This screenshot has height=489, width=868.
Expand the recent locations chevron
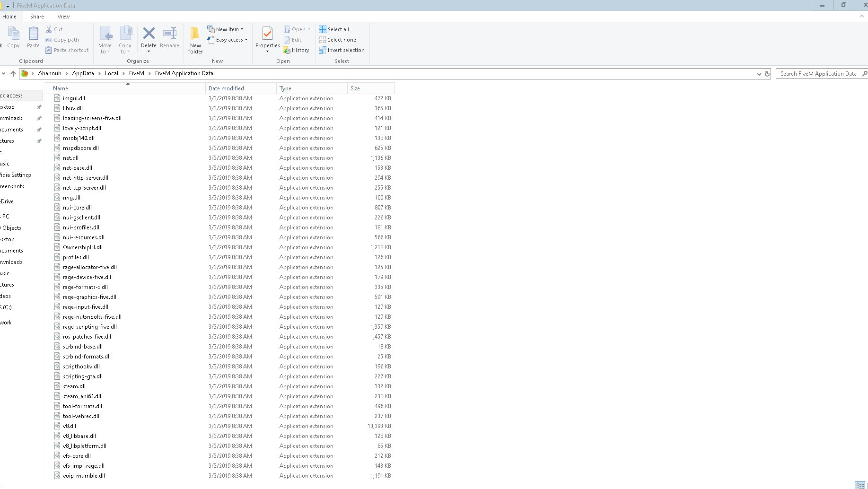tap(3, 73)
